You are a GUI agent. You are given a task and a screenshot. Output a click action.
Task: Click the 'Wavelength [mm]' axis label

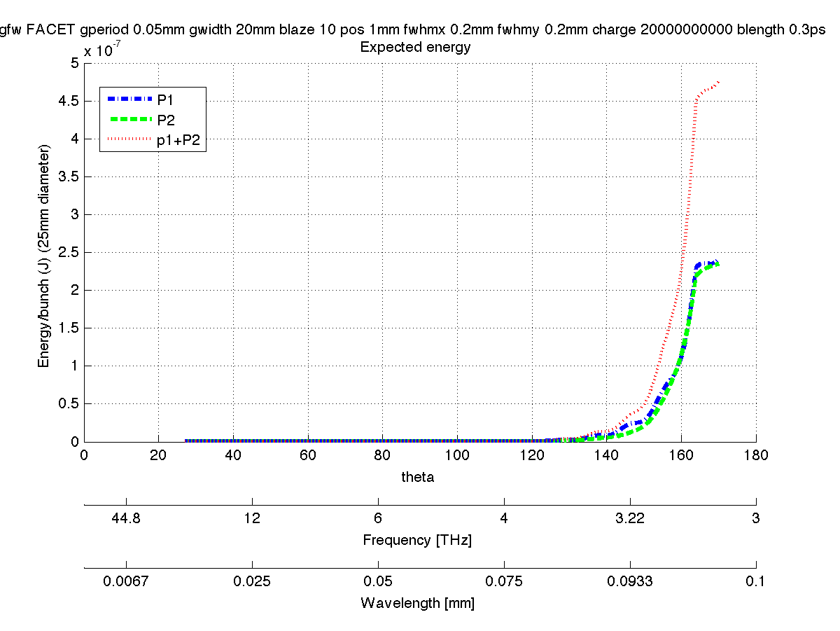[417, 603]
